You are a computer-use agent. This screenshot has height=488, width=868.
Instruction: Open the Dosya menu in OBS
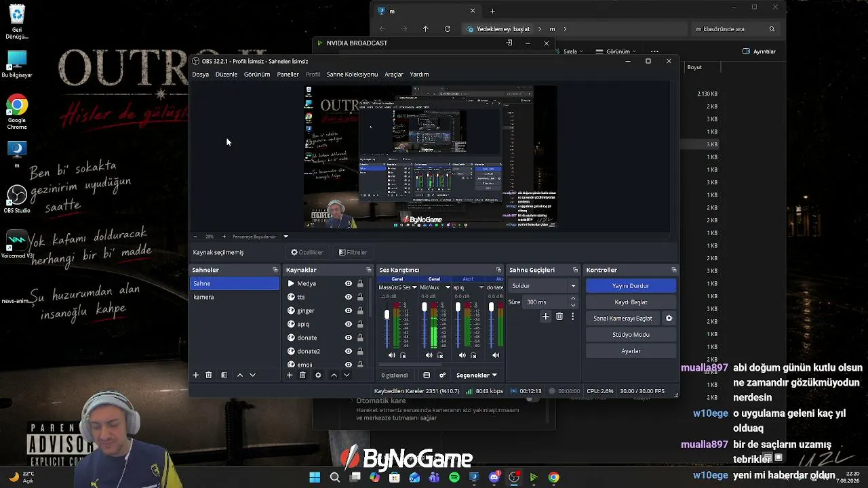[200, 75]
